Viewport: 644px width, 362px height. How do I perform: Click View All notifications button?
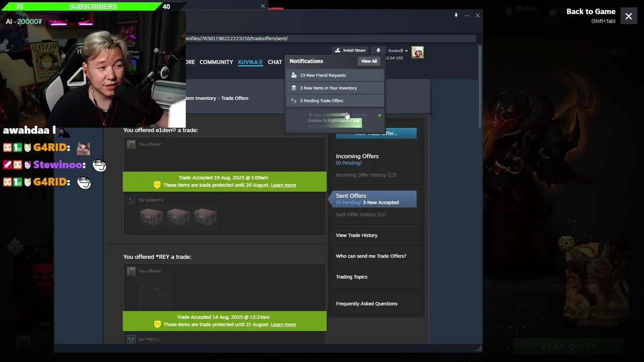click(369, 61)
